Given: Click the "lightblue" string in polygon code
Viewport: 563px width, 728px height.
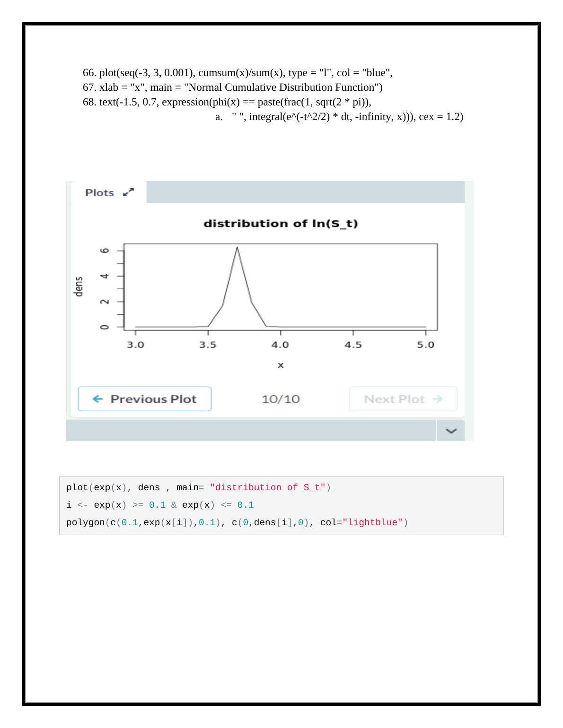Looking at the screenshot, I should (372, 522).
